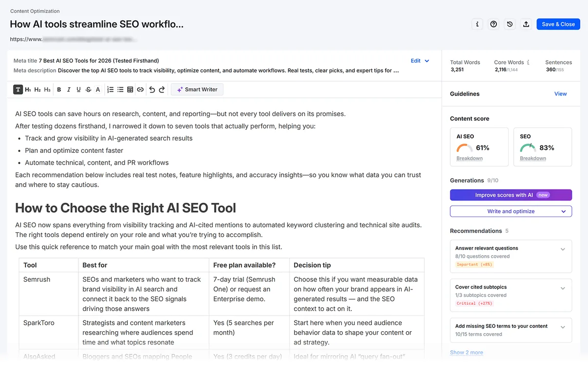The width and height of the screenshot is (588, 365).
Task: Click bullet 'Plan and optimize content faster'
Action: tap(74, 150)
